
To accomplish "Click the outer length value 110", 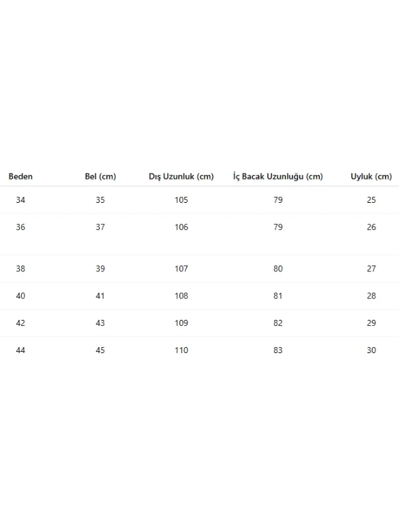I will [x=182, y=350].
